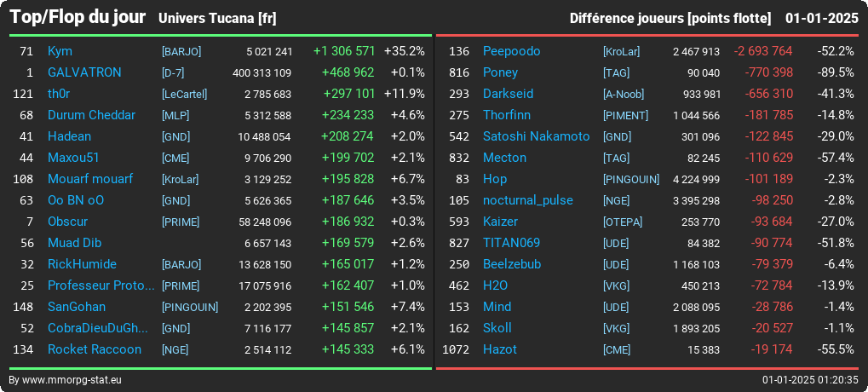Open the [OTEPA] alliance tag
This screenshot has height=392, width=868.
click(623, 222)
